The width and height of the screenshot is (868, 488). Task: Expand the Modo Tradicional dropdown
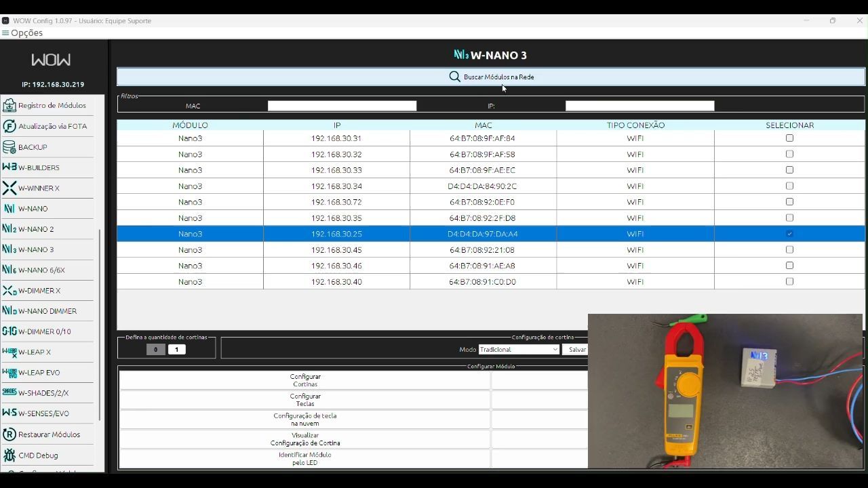click(519, 350)
